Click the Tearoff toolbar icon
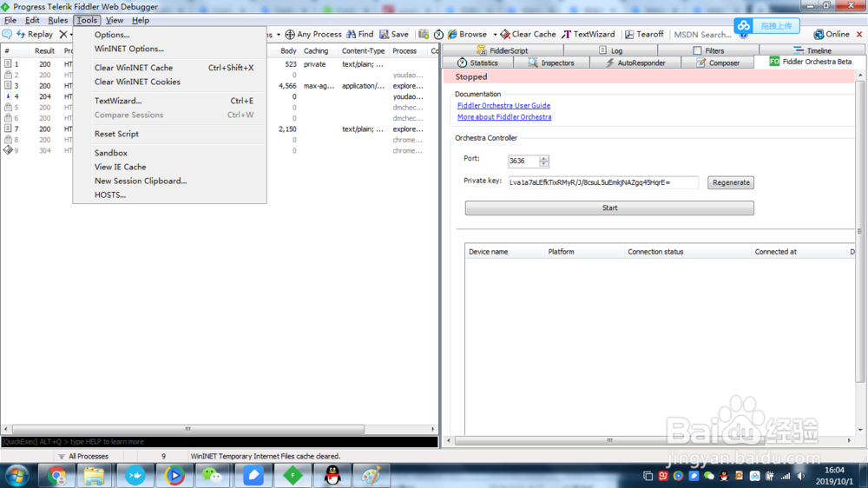Viewport: 868px width, 488px height. [629, 35]
